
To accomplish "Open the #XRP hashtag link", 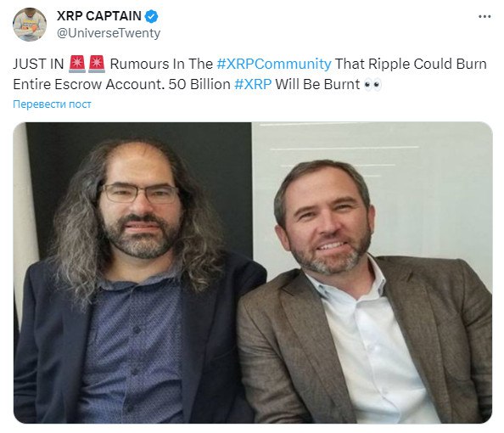I will [253, 84].
